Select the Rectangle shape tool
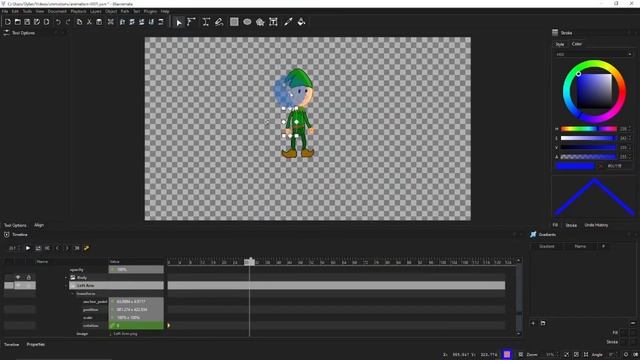This screenshot has width=640, height=360. [x=234, y=22]
